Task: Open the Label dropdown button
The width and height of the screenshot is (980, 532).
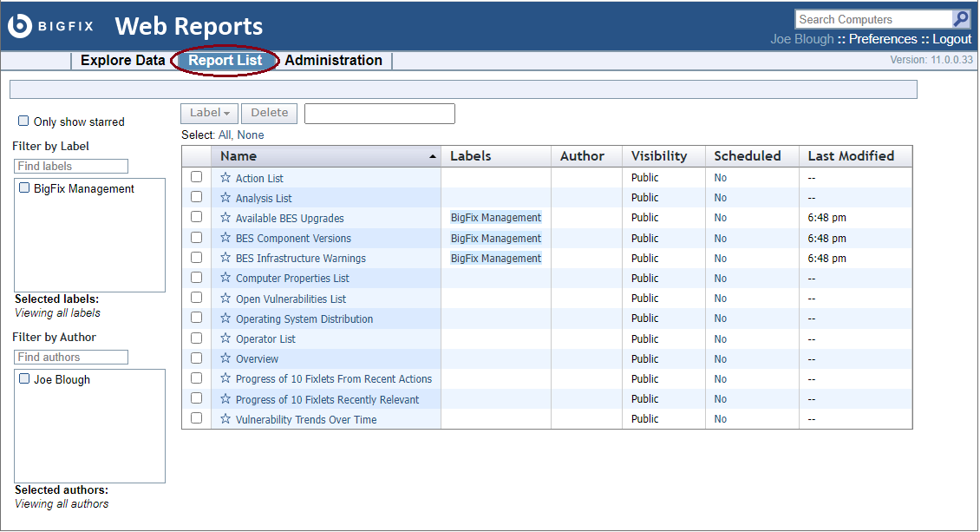Action: (209, 113)
